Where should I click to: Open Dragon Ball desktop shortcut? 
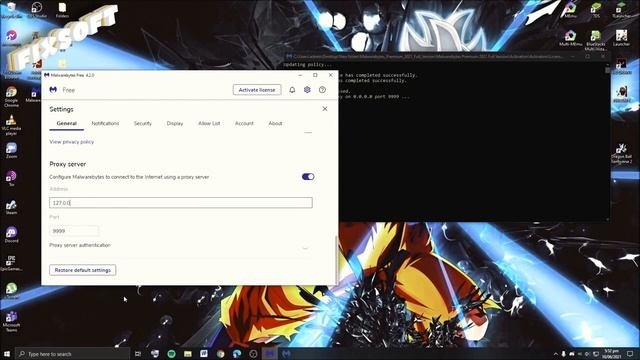pyautogui.click(x=622, y=153)
